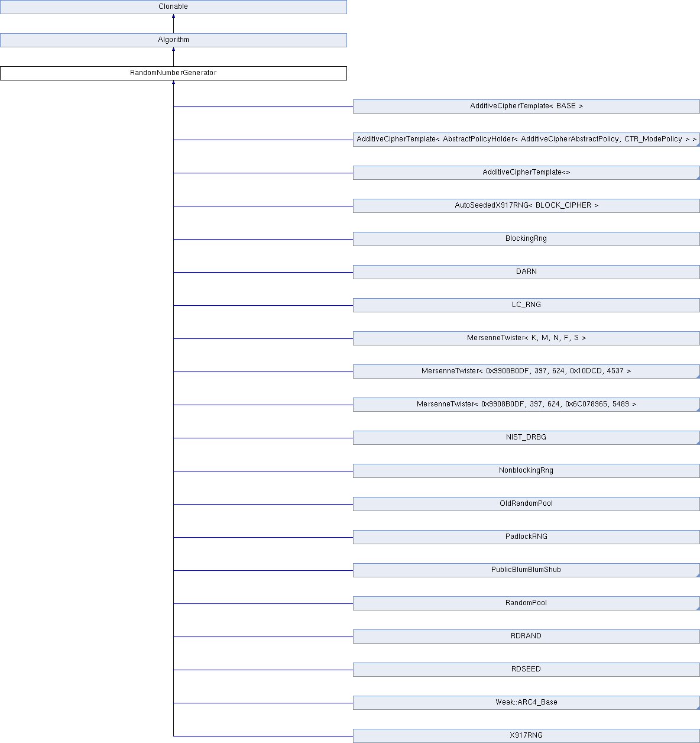Click the NonblockingRng class box

[526, 470]
